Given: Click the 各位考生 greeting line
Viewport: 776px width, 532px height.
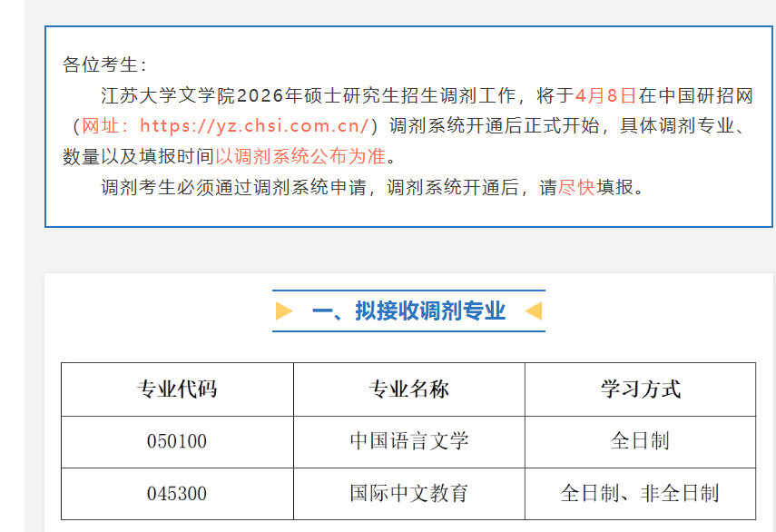Looking at the screenshot, I should (x=104, y=64).
